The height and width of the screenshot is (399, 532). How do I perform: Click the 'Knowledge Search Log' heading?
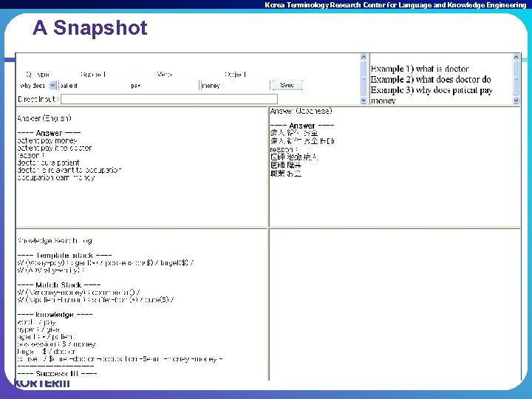point(55,241)
